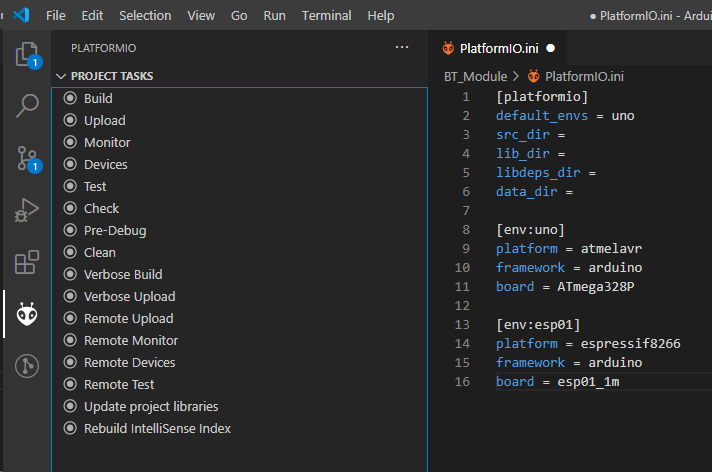Click the PLATFORMIO panel title
This screenshot has width=712, height=472.
(104, 48)
